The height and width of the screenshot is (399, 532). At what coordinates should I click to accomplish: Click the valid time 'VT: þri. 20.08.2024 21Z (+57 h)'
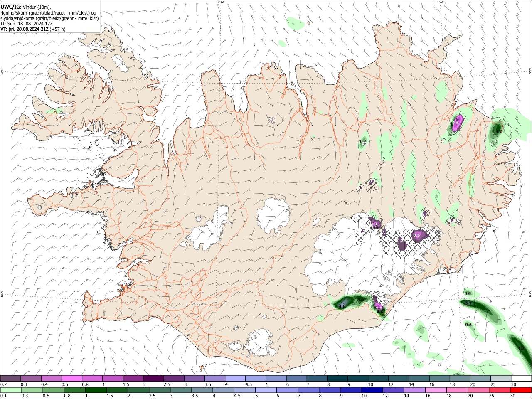tap(33, 29)
